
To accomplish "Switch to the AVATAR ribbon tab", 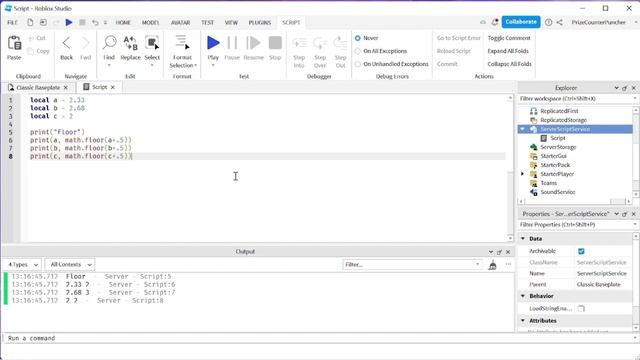I will click(180, 22).
